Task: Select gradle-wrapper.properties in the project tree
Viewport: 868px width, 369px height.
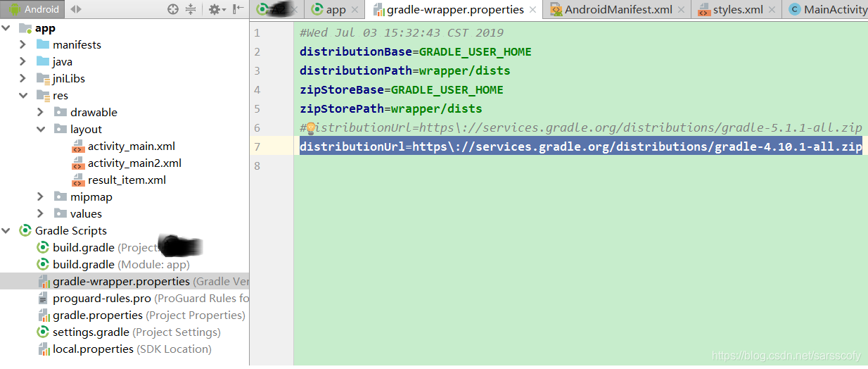Action: [x=121, y=282]
